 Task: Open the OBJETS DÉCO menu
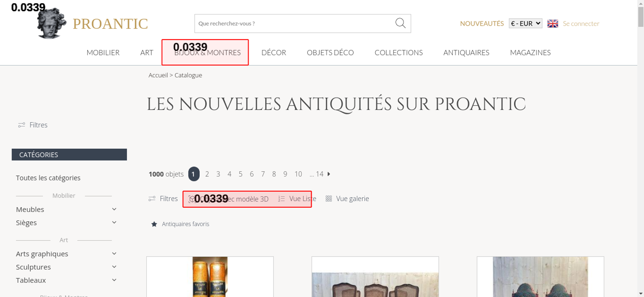point(330,52)
